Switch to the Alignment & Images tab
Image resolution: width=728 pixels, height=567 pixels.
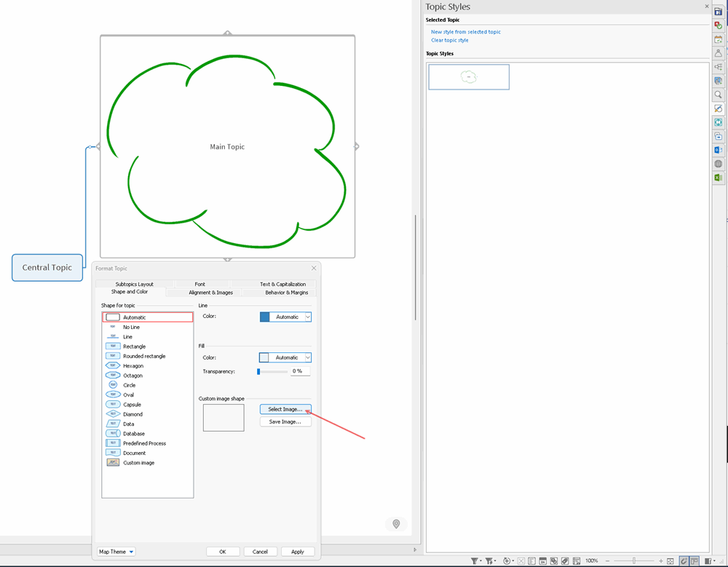[x=210, y=293]
